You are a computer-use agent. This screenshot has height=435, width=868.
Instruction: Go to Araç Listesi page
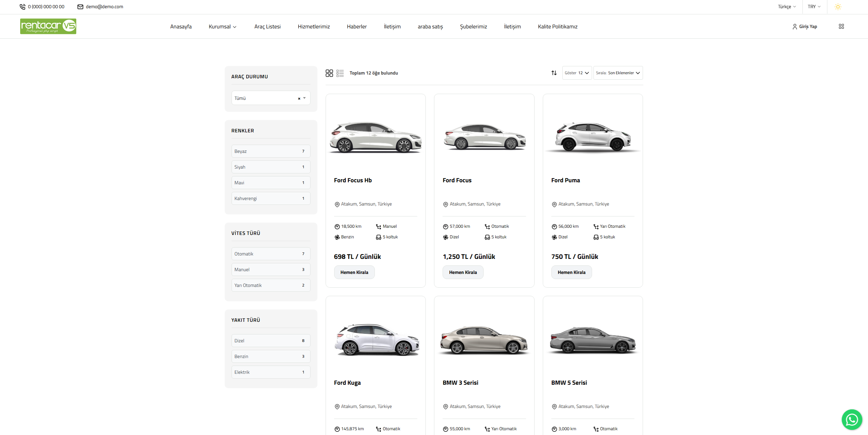[x=267, y=27]
